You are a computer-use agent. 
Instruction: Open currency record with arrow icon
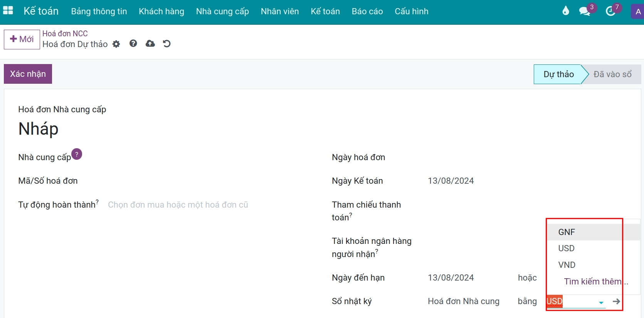pos(616,301)
